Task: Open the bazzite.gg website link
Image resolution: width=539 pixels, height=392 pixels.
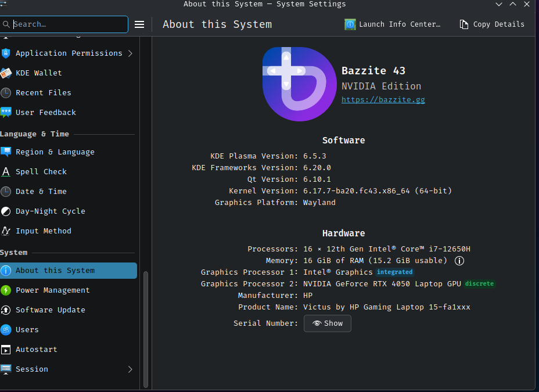Action: pos(383,100)
